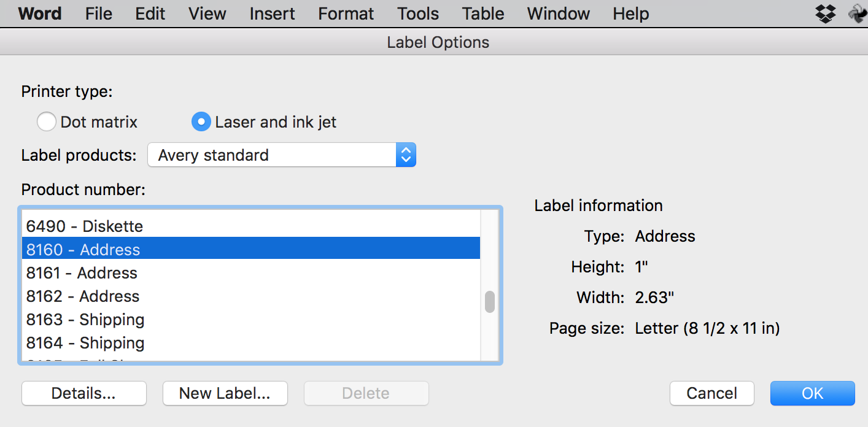
Task: Confirm with the OK button
Action: tap(812, 393)
